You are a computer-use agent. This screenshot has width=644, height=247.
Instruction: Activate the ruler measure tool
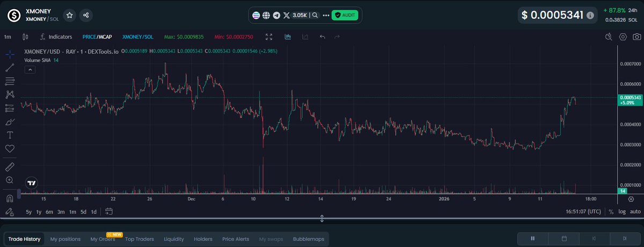10,167
